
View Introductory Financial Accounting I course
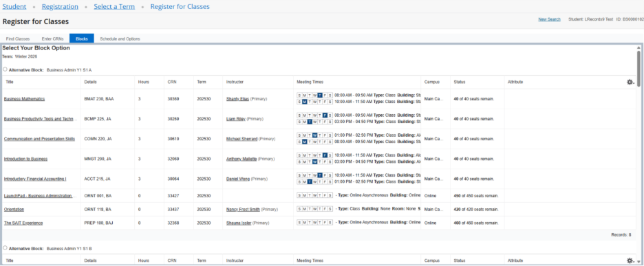(35, 179)
